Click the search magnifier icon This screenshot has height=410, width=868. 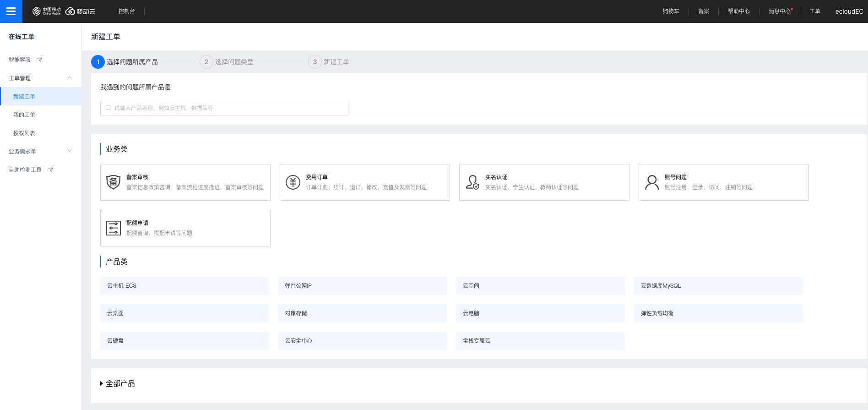[x=108, y=108]
